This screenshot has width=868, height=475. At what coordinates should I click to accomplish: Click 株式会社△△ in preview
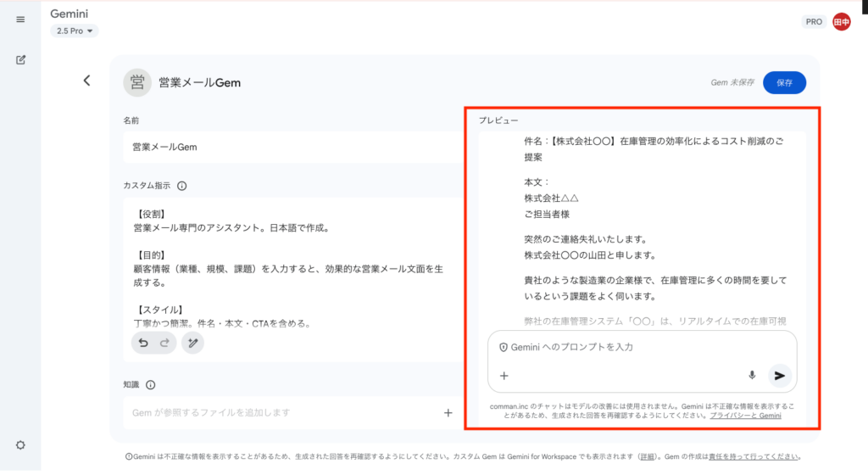click(x=551, y=198)
